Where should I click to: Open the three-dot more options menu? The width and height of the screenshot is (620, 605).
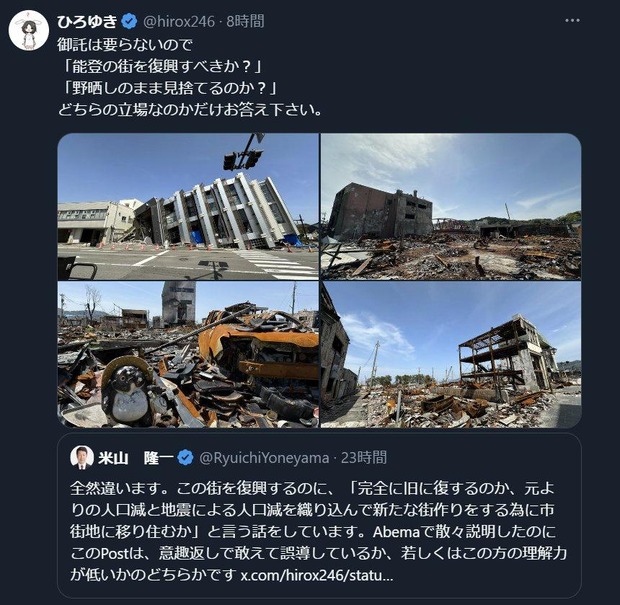[572, 21]
